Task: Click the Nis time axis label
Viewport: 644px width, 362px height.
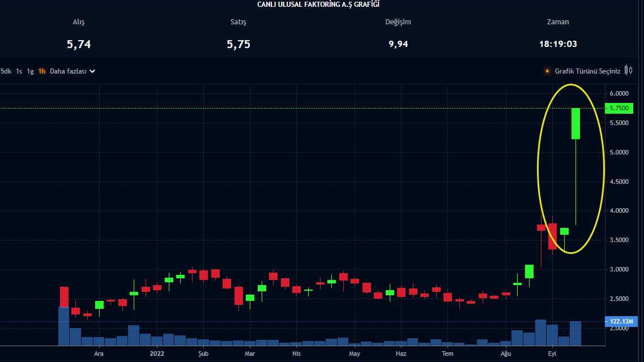Action: (x=296, y=354)
